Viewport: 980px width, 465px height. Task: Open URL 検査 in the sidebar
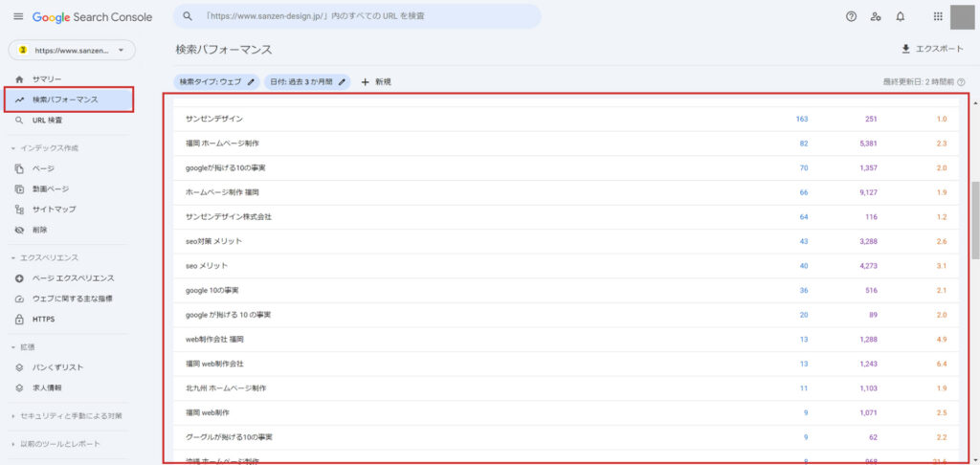[x=48, y=120]
